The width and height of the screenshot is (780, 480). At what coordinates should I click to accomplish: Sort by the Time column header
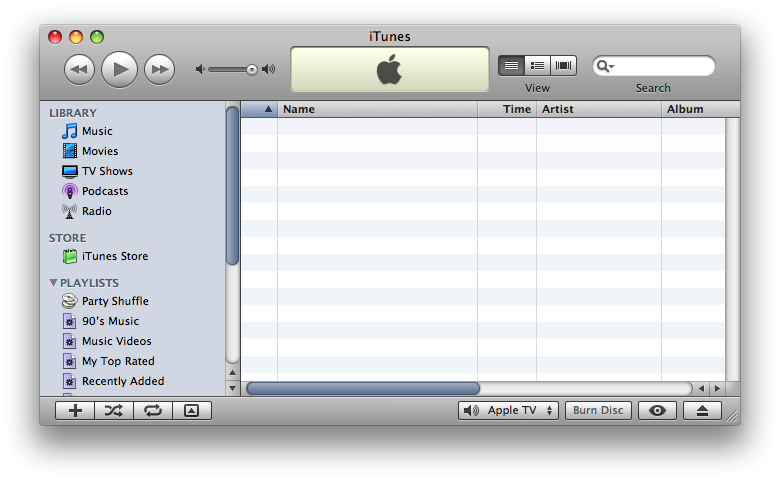pos(507,109)
